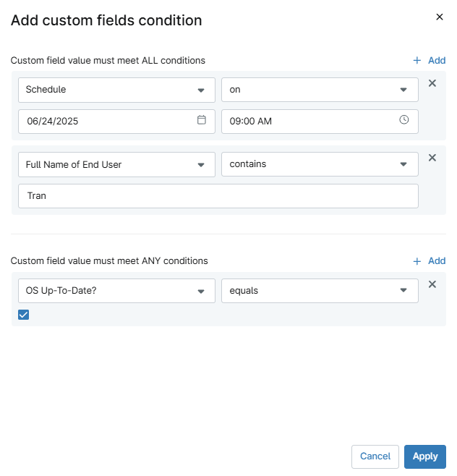
Task: Click the text field containing 'Tran'
Action: pos(218,196)
